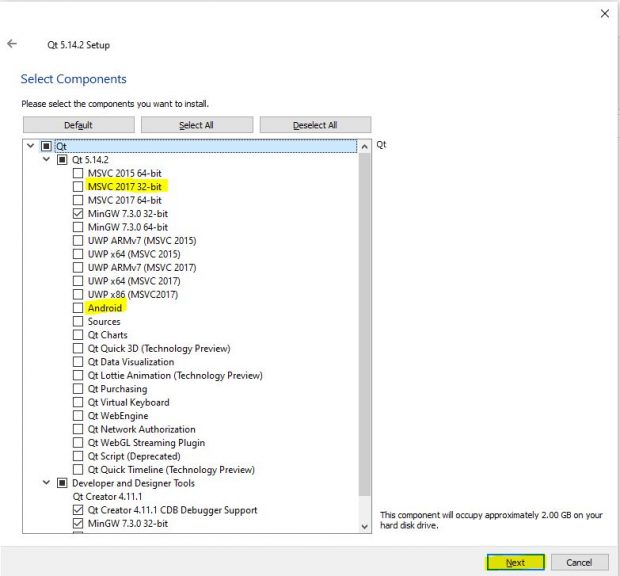Proceed with the Next button
Screen dimensions: 620x576
click(515, 562)
